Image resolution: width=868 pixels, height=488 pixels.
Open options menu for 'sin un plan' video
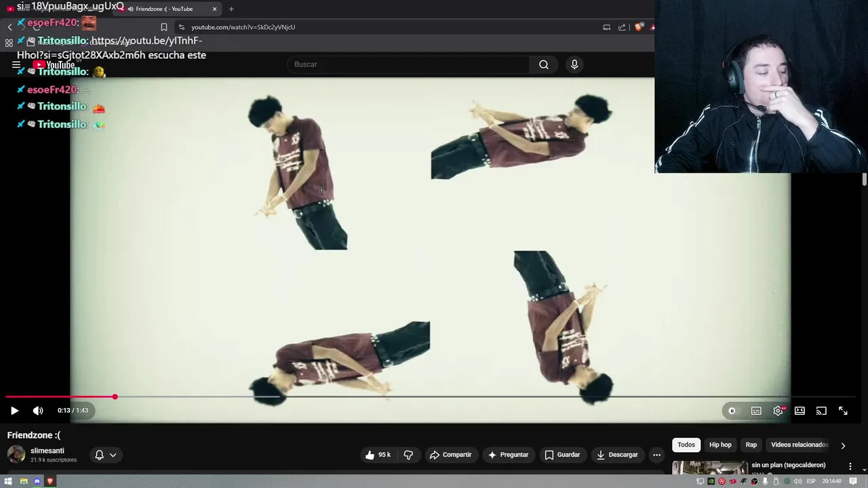tap(850, 466)
